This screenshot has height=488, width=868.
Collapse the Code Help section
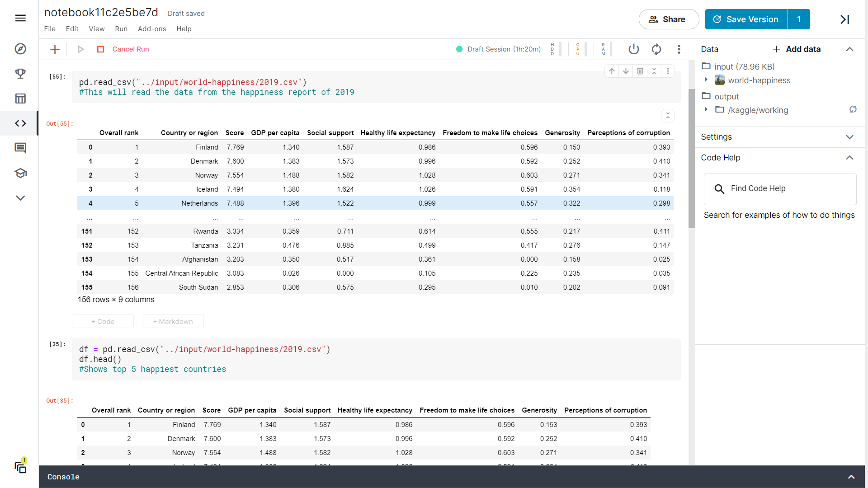(x=849, y=158)
